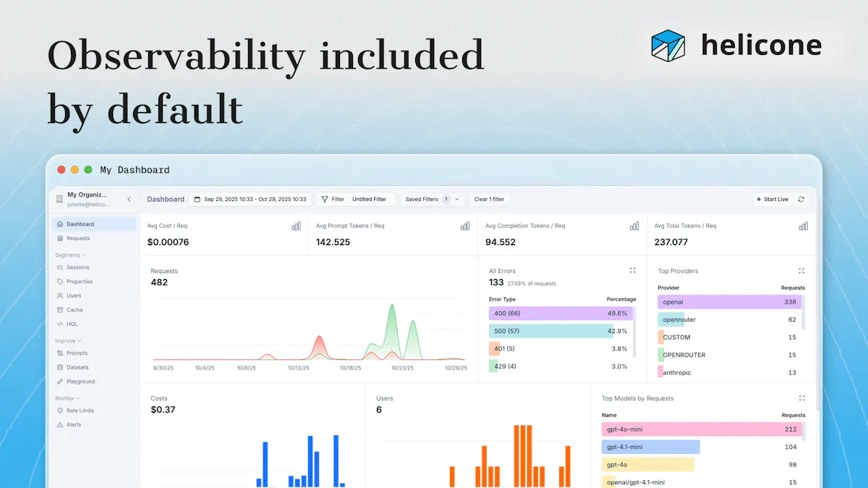The width and height of the screenshot is (868, 488).
Task: Open the date range picker
Action: tap(250, 199)
